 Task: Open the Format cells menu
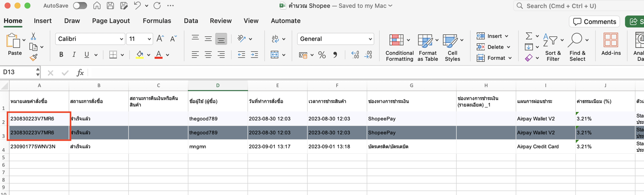tap(494, 58)
